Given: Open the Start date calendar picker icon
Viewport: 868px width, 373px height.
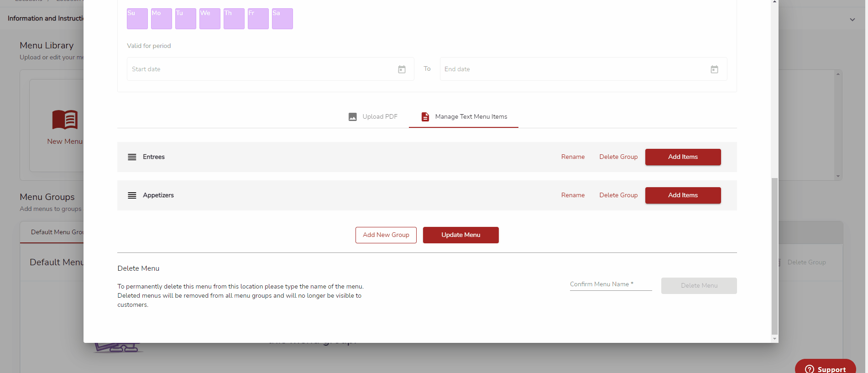Looking at the screenshot, I should coord(402,69).
